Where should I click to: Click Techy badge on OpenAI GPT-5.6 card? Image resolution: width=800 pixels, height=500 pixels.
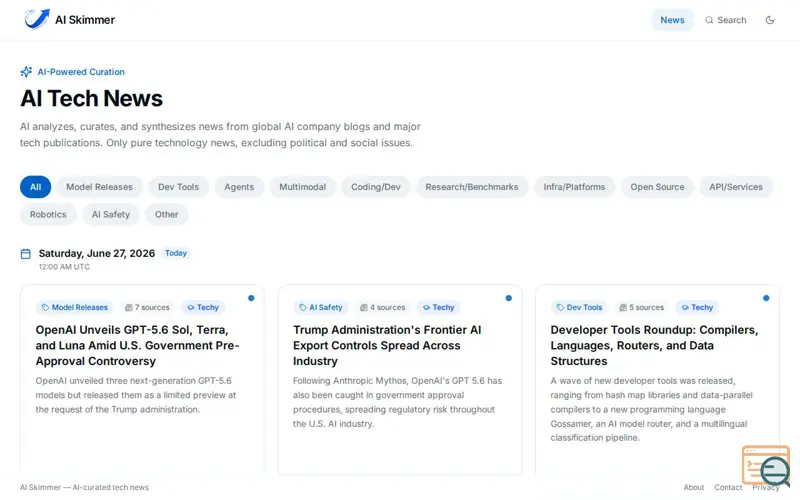coord(203,307)
